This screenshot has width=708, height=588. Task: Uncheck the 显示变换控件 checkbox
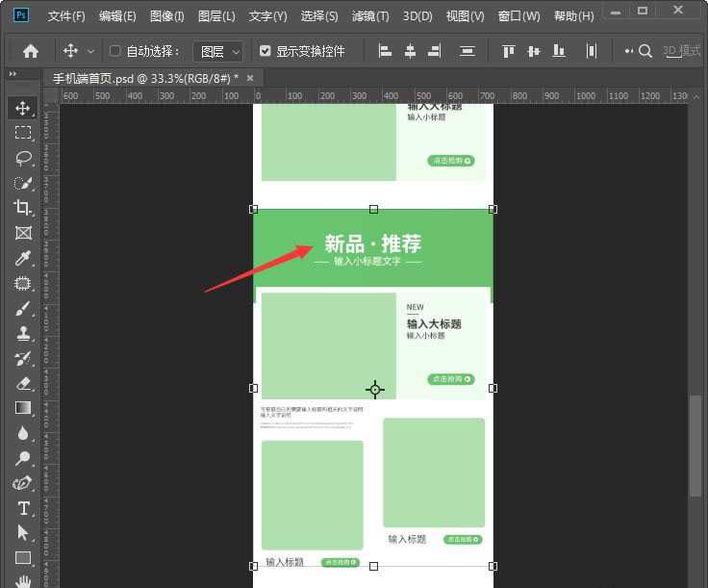click(265, 51)
